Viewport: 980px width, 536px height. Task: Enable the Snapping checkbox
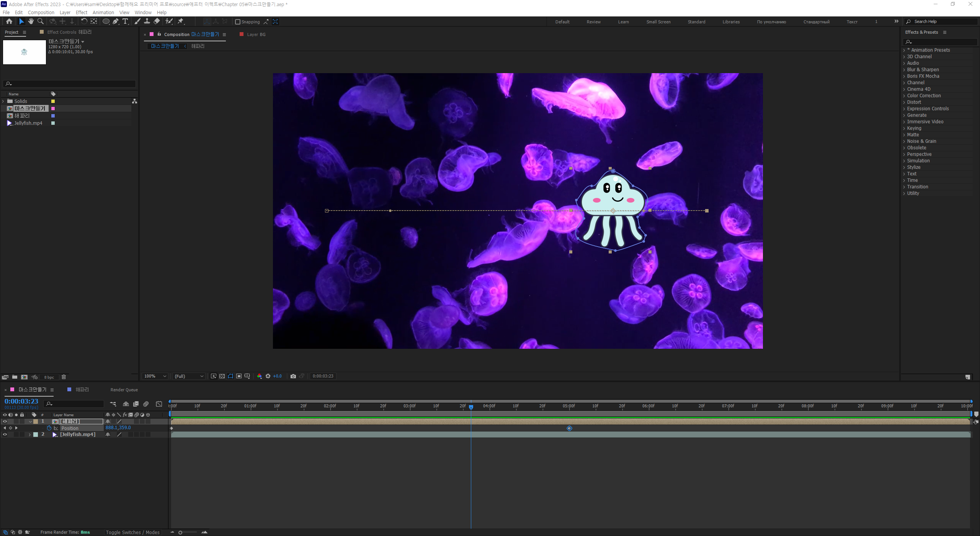pos(238,22)
